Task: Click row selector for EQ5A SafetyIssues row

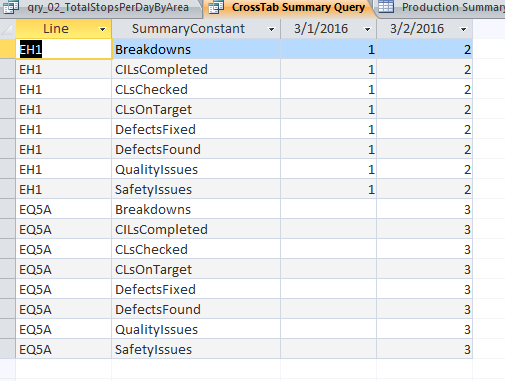Action: [x=8, y=349]
